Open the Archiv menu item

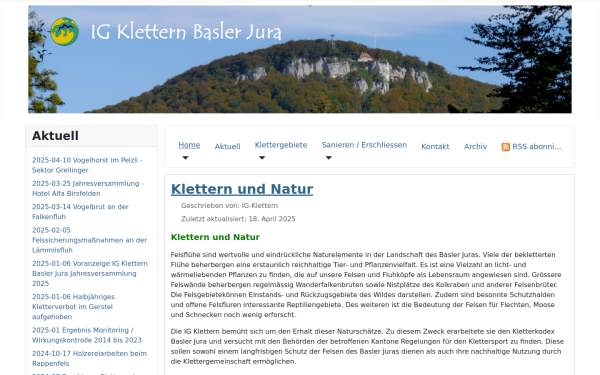(475, 147)
